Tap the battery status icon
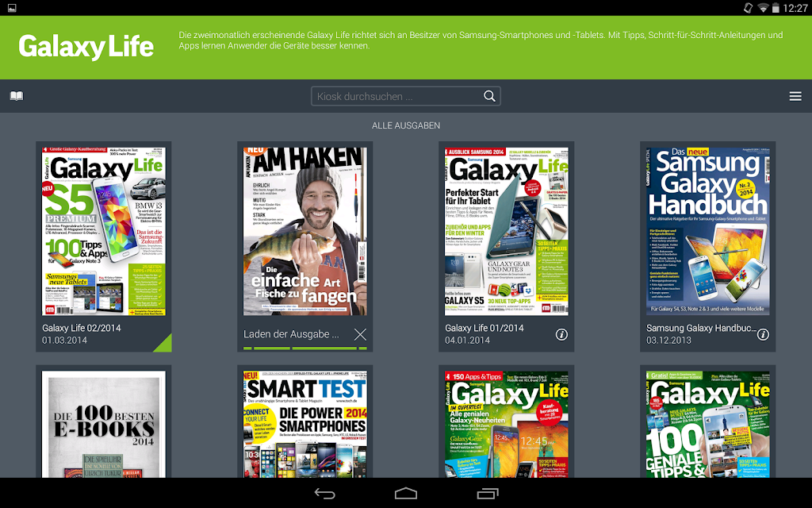Screen dimensions: 812x508 coord(776,8)
